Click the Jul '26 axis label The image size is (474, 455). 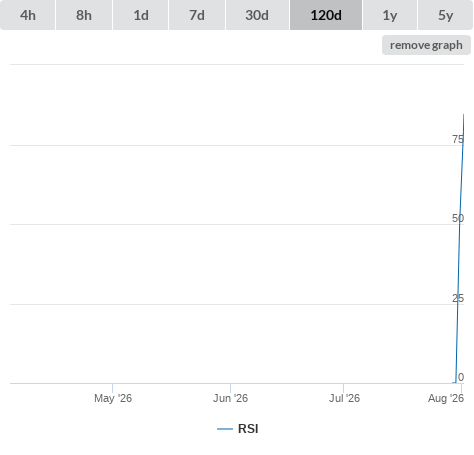click(344, 398)
